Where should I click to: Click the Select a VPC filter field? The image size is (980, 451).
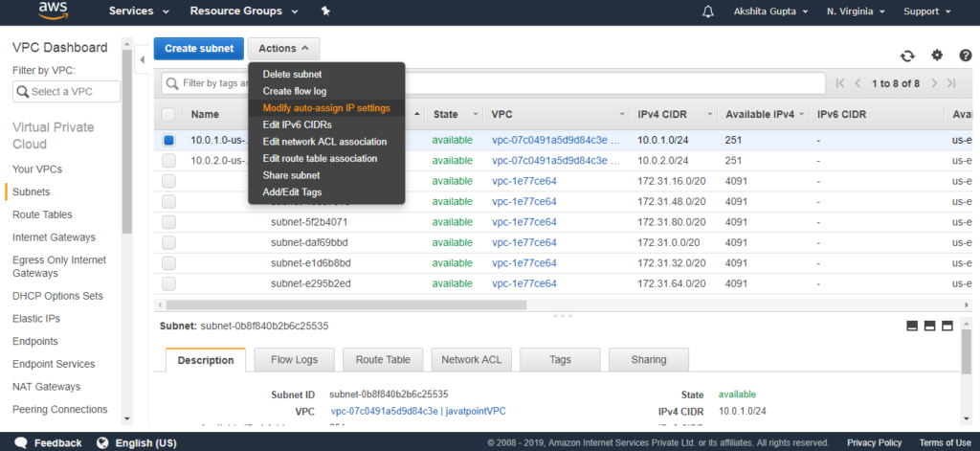[66, 91]
